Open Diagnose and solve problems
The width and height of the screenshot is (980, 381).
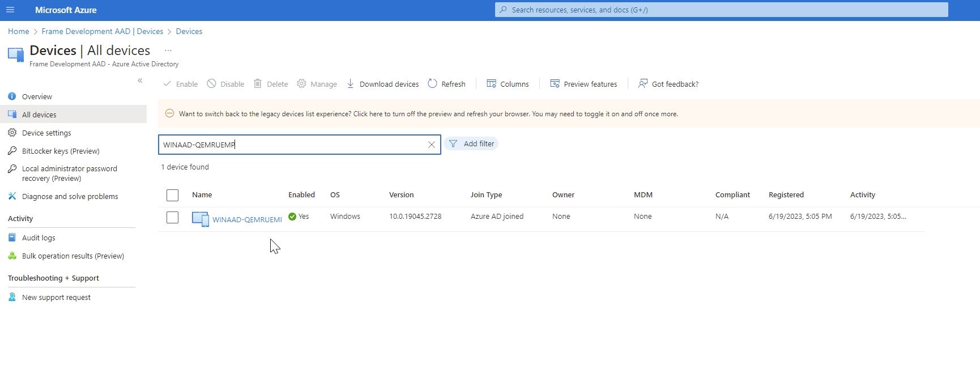(74, 196)
